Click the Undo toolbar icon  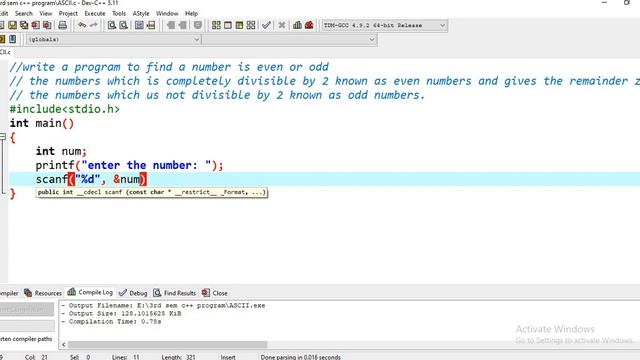[82, 25]
